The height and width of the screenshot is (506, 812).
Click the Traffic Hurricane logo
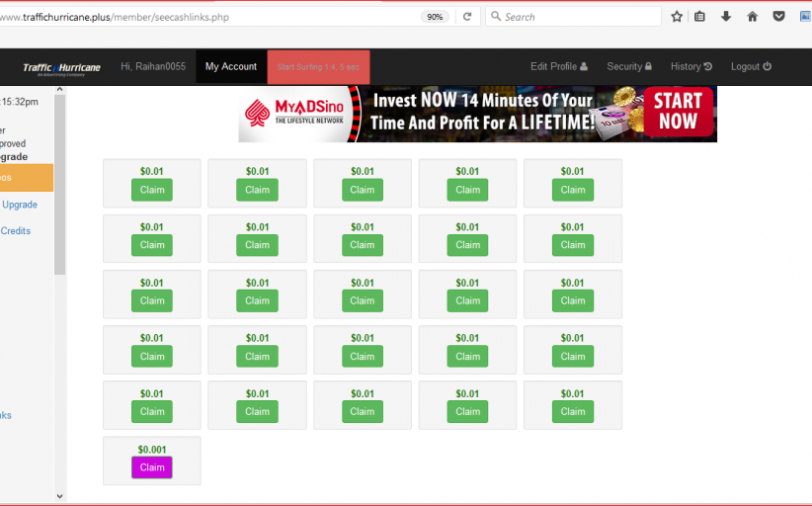tap(61, 67)
